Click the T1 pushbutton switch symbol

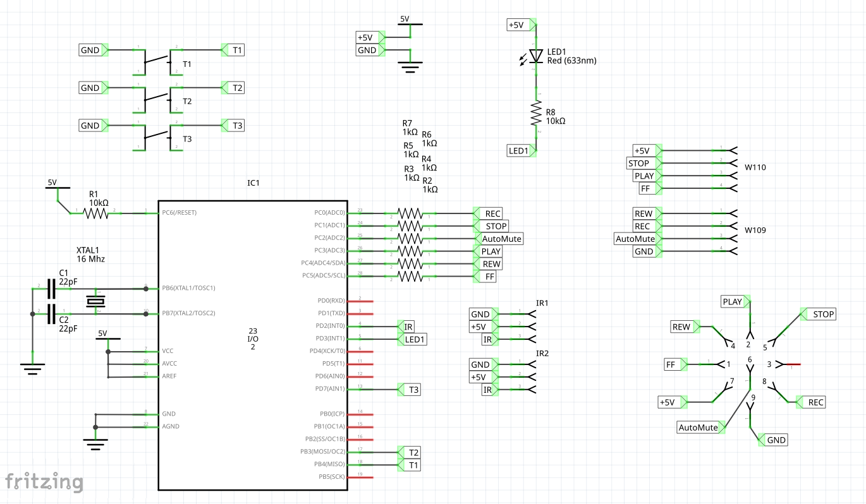157,62
